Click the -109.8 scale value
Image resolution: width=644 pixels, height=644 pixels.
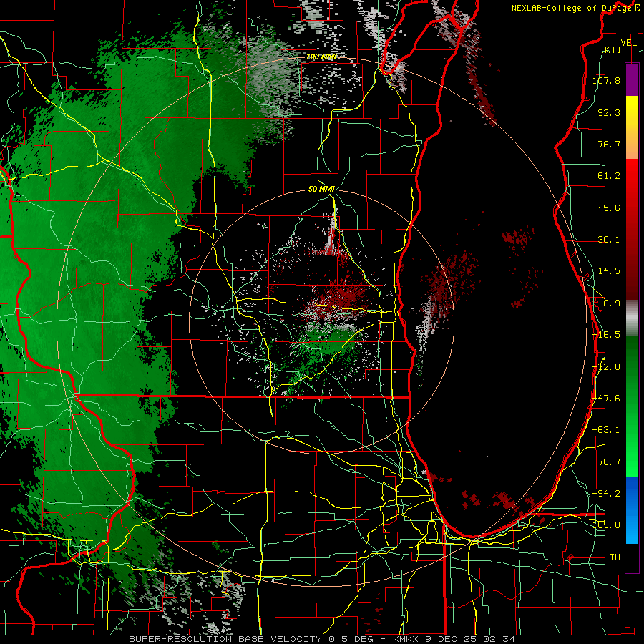[x=606, y=525]
